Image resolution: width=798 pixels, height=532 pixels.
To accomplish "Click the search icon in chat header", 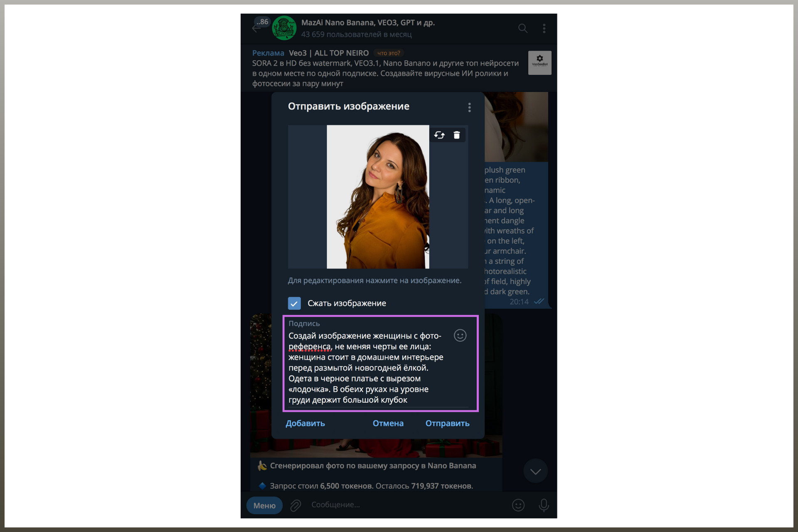I will (522, 28).
